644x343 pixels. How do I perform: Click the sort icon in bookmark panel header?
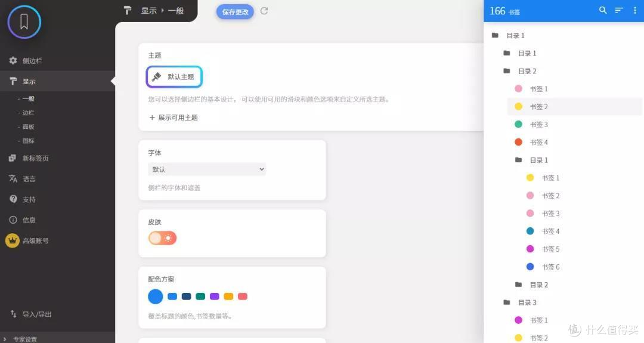[619, 10]
